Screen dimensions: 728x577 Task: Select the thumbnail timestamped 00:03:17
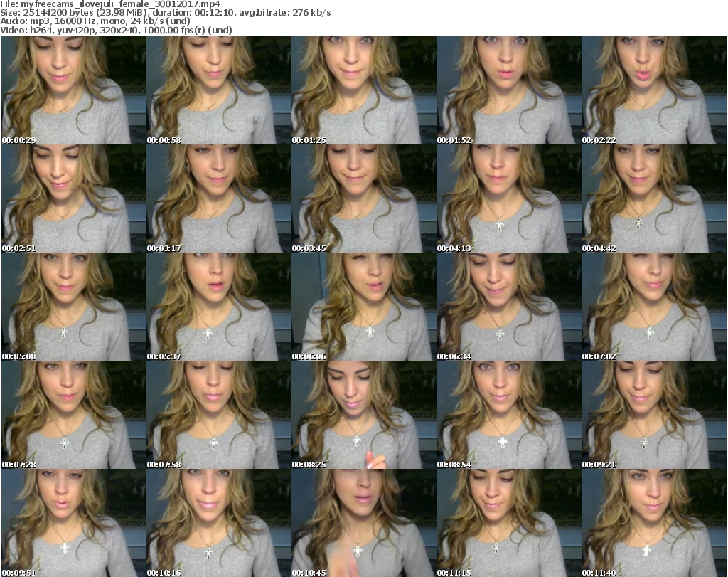click(x=219, y=198)
